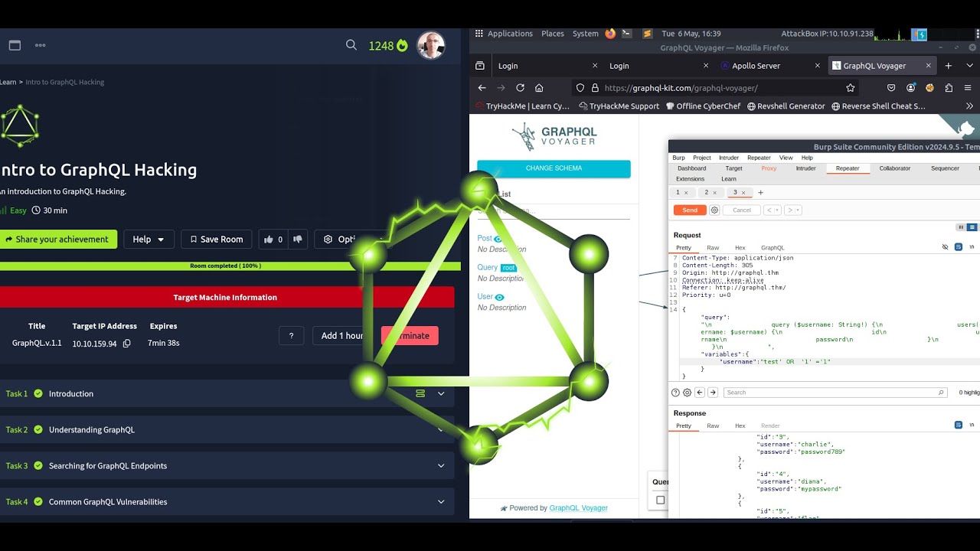Open Burp Suite Project menu
Viewport: 980px width, 551px height.
point(702,158)
